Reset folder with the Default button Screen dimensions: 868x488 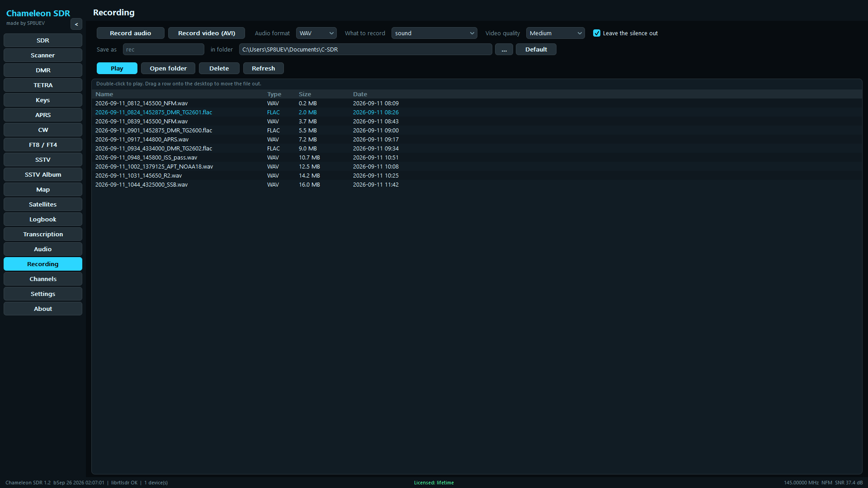(536, 50)
